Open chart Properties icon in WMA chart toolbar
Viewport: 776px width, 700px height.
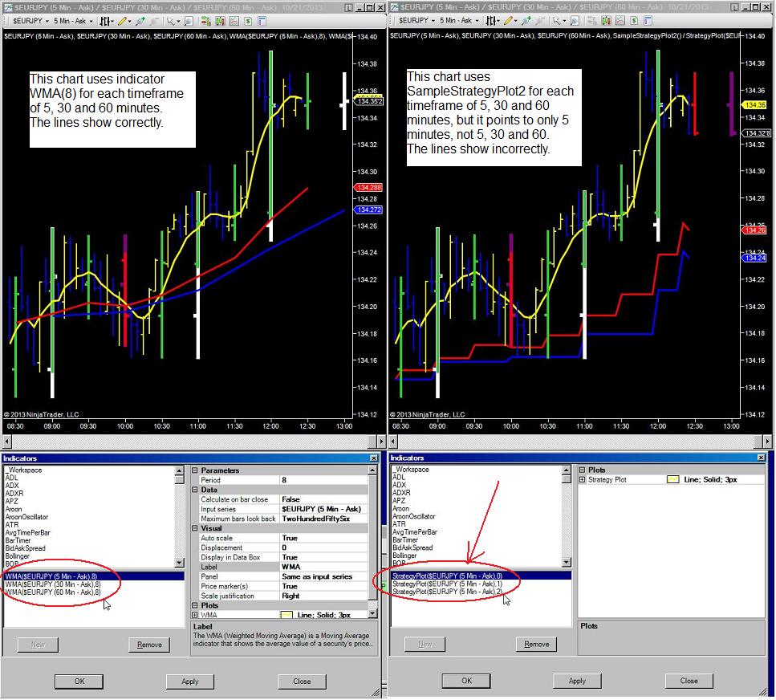pyautogui.click(x=262, y=22)
